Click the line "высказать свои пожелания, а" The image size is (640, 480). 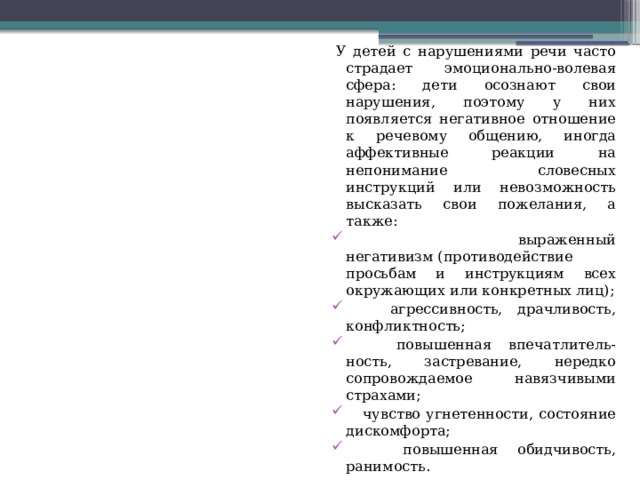coord(480,204)
